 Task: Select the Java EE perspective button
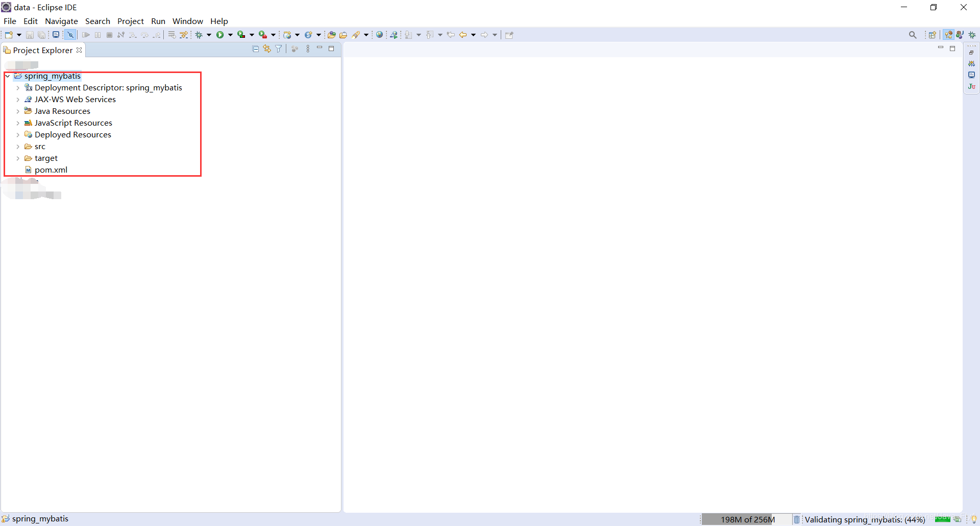coord(948,35)
